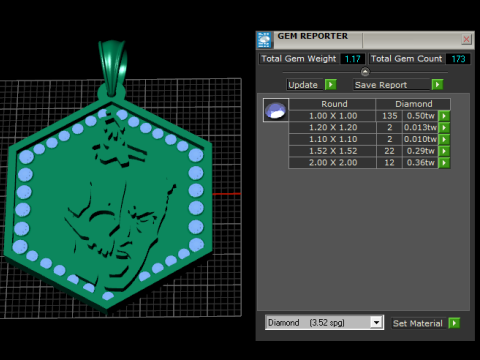Click the 0.36tw weight cell
This screenshot has height=360, width=480.
pyautogui.click(x=420, y=163)
